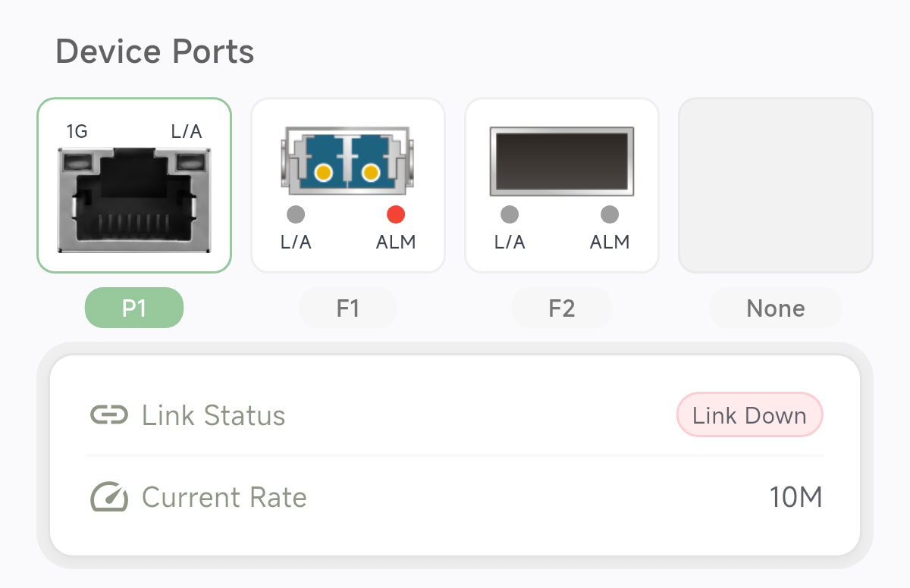Screen dimensions: 910x588
Task: Click the Link Status chain icon
Action: click(109, 415)
